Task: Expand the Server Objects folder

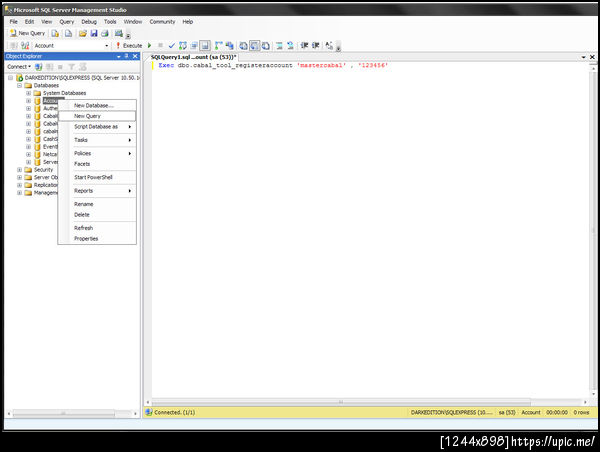Action: (x=19, y=177)
